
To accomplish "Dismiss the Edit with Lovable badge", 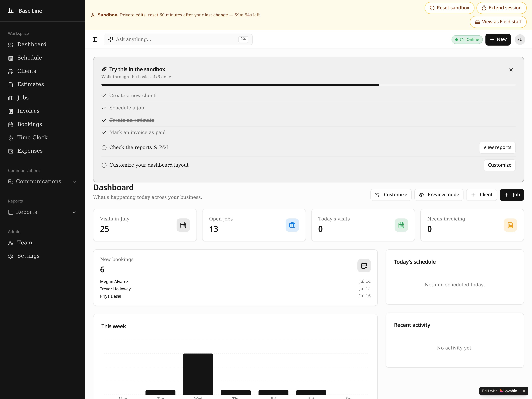I will coord(524,391).
